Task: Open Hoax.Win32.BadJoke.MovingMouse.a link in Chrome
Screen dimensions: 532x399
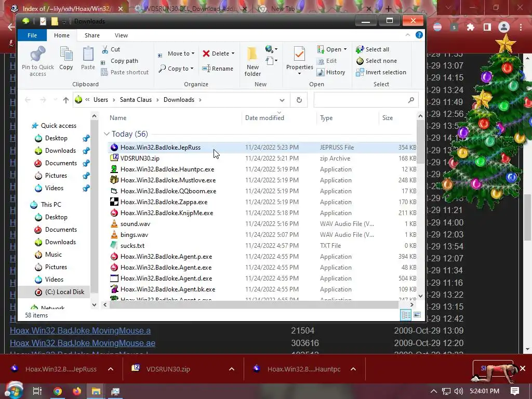Action: 80,330
